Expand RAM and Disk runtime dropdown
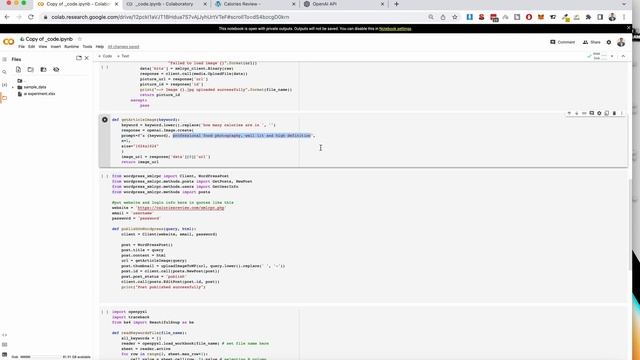Viewport: 640px width, 360px height. coord(612,56)
